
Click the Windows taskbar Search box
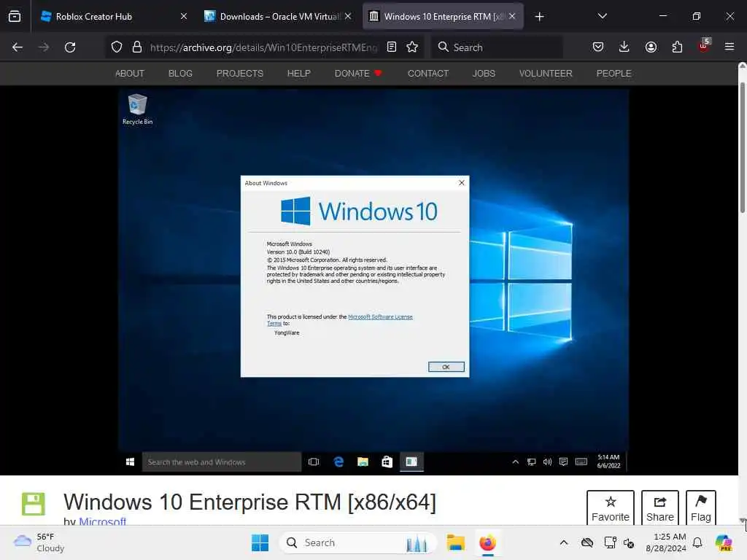click(x=358, y=542)
